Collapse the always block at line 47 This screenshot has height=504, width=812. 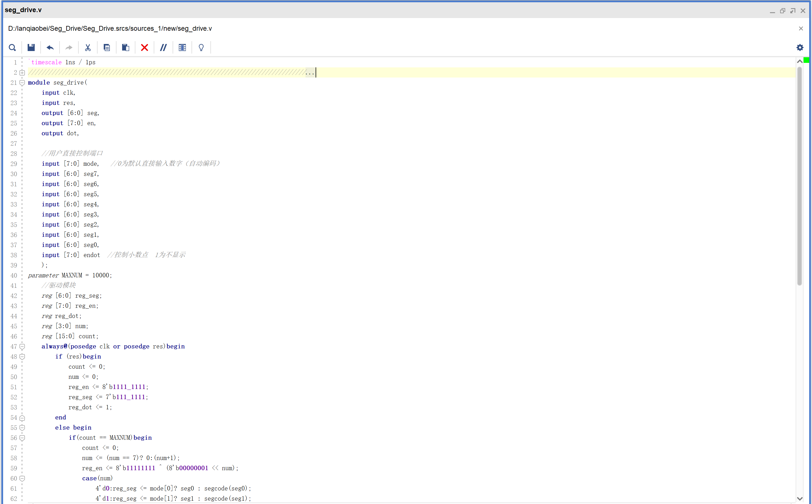click(22, 347)
